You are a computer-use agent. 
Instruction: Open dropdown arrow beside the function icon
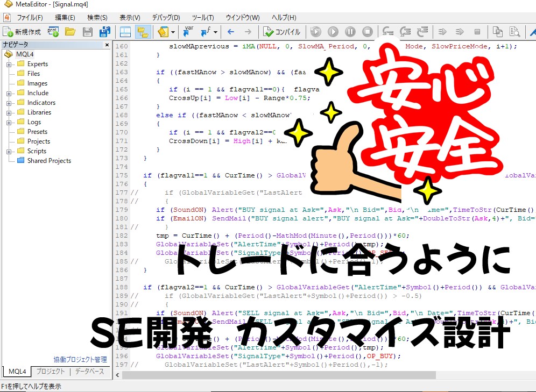(x=216, y=32)
